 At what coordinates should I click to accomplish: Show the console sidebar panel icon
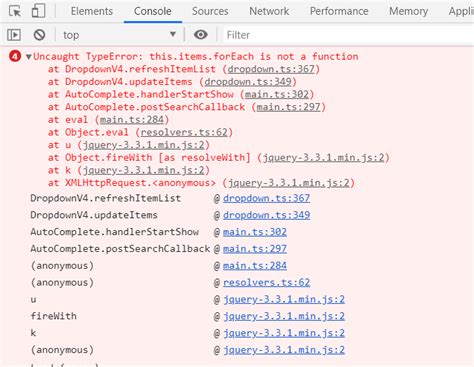[x=14, y=35]
